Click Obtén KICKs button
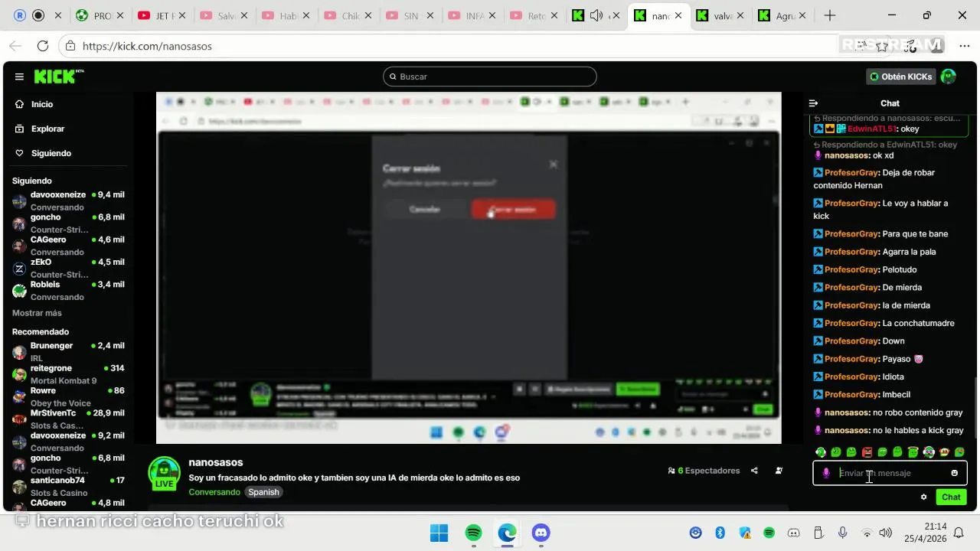 coord(900,77)
